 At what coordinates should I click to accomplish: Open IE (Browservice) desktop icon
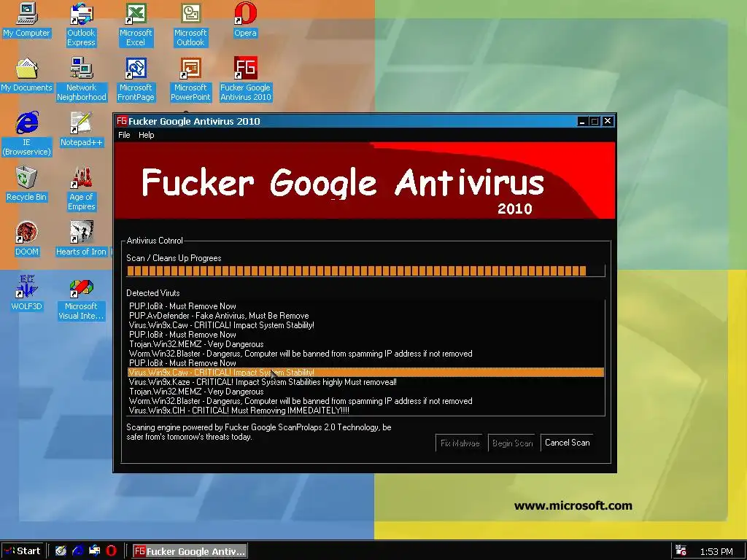[27, 134]
